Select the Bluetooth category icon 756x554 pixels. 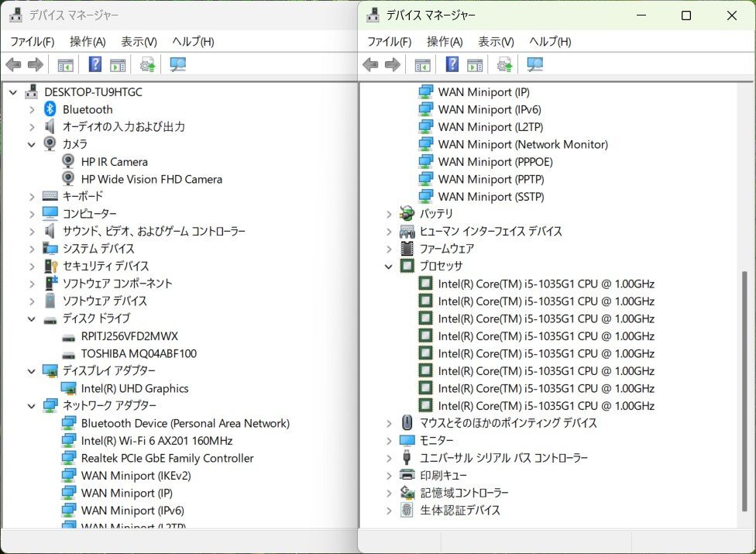click(x=50, y=109)
